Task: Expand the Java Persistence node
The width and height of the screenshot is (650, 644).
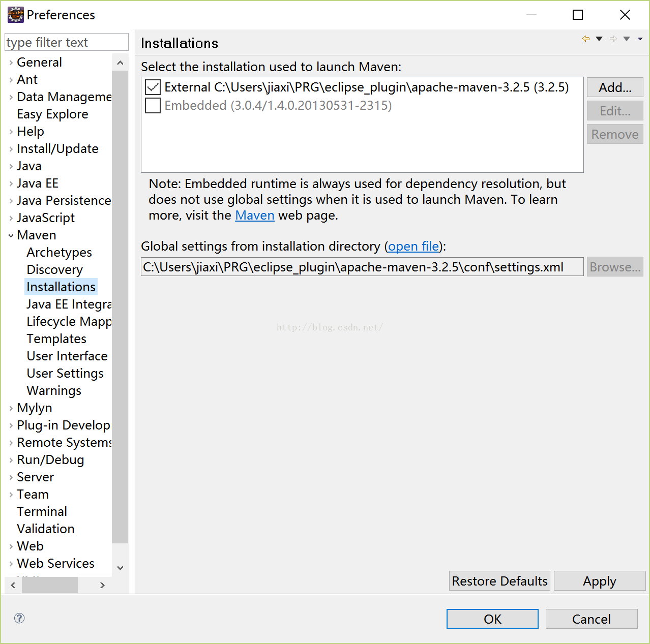Action: (x=11, y=201)
